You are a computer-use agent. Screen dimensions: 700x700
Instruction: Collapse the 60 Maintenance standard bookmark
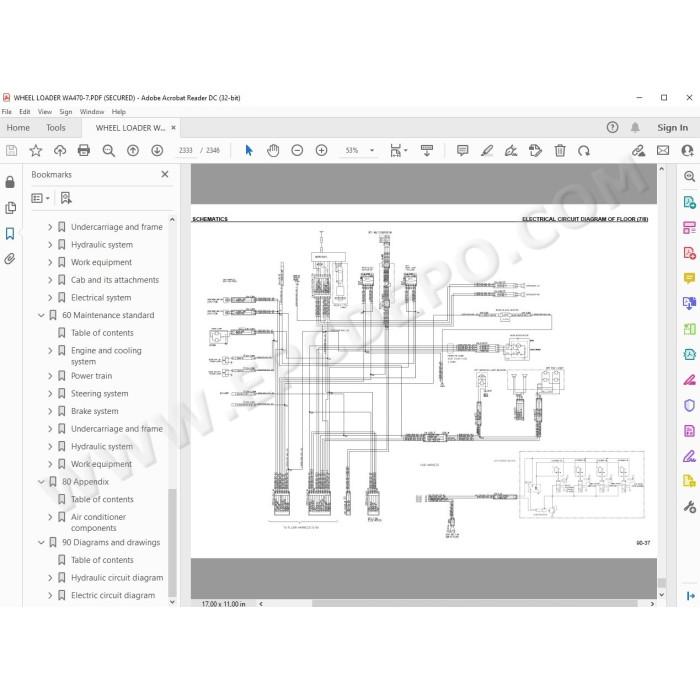tap(41, 315)
